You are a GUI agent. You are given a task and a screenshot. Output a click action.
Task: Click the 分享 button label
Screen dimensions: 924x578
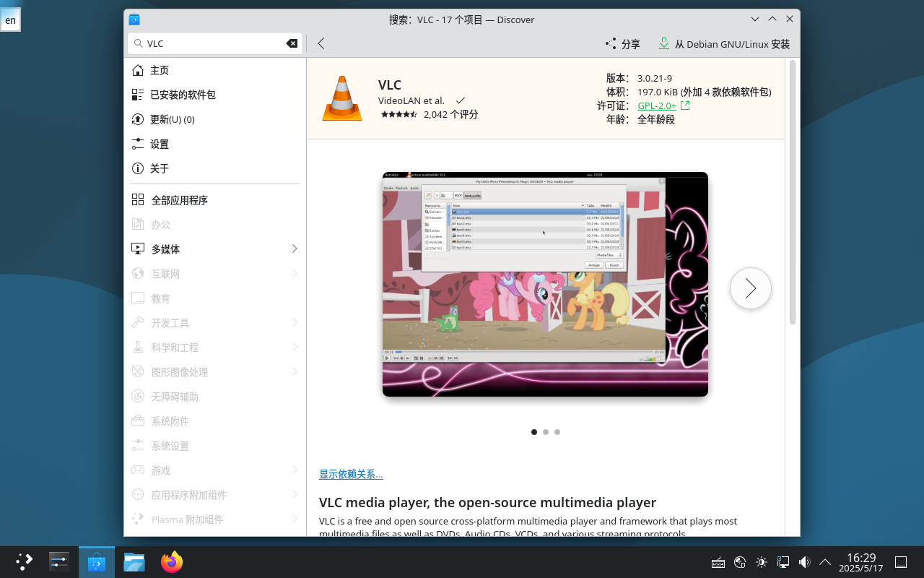(631, 44)
